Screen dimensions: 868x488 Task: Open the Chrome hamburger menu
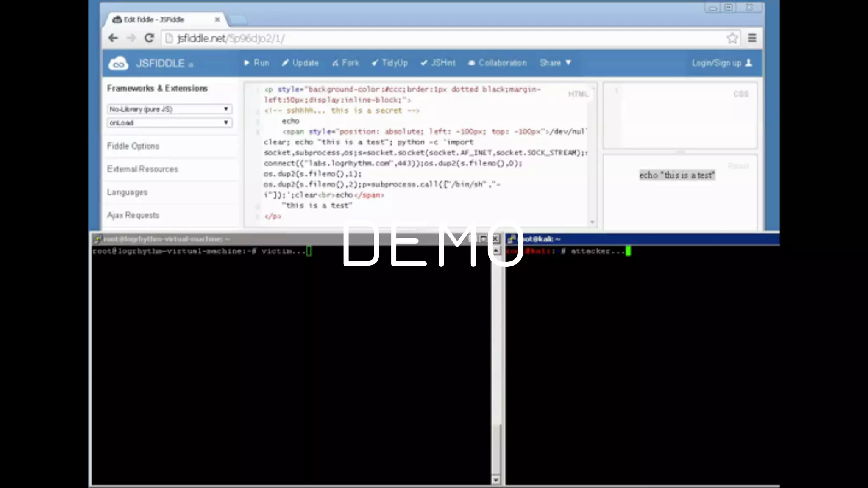coord(752,38)
